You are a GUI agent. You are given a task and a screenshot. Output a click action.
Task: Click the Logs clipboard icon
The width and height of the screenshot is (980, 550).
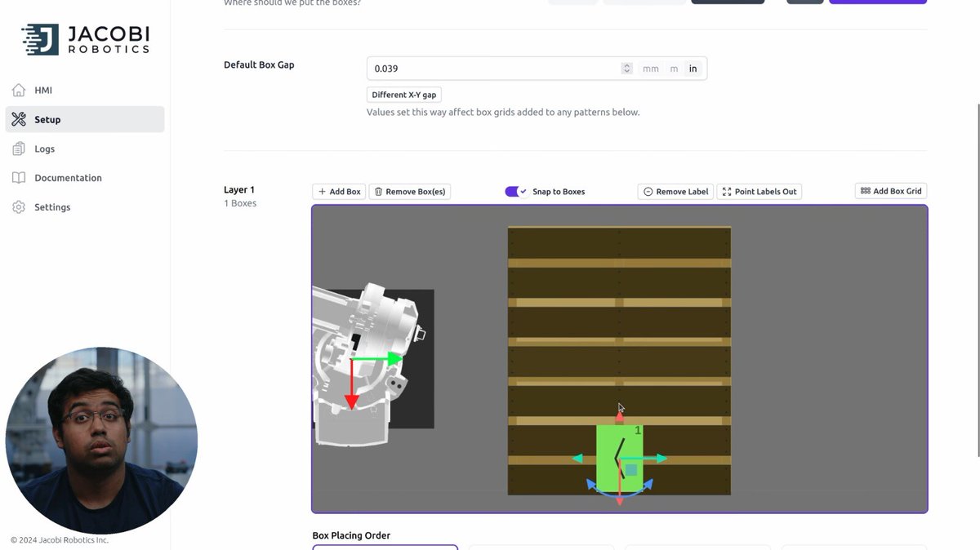pyautogui.click(x=19, y=149)
